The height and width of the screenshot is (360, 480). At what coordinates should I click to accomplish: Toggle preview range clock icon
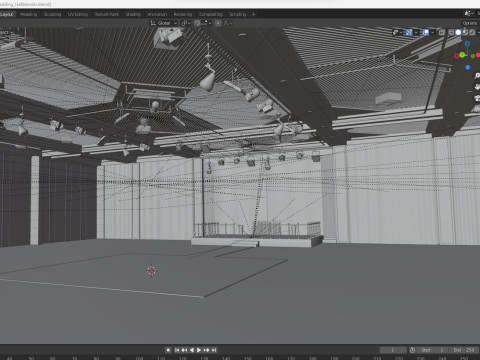[x=412, y=350]
